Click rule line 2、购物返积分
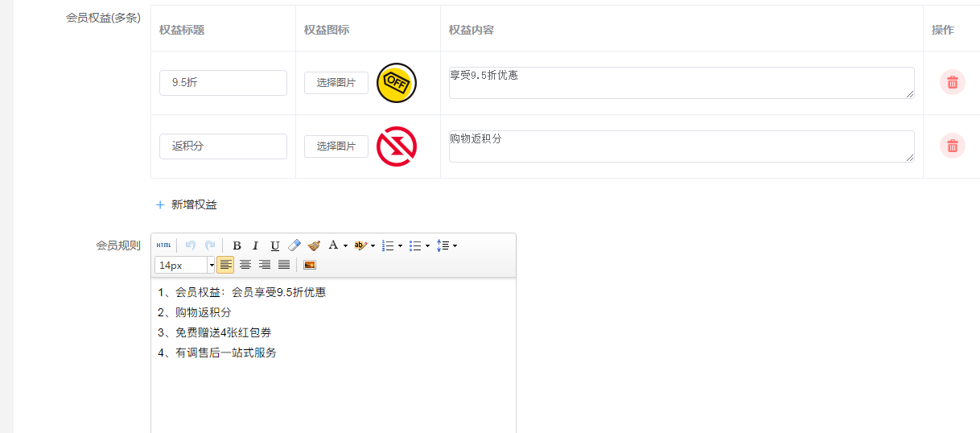Image resolution: width=980 pixels, height=433 pixels. 195,312
